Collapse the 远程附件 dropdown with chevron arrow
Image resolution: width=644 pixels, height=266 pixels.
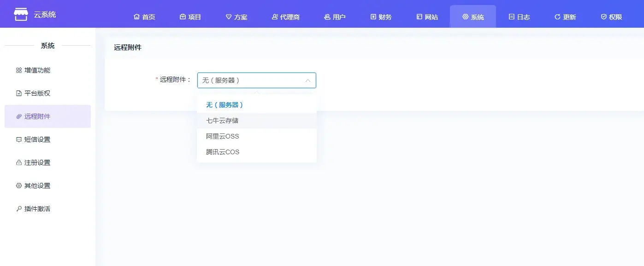click(308, 80)
